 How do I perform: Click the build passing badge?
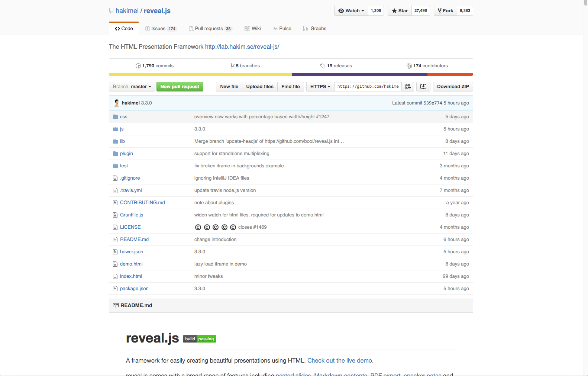pos(200,339)
